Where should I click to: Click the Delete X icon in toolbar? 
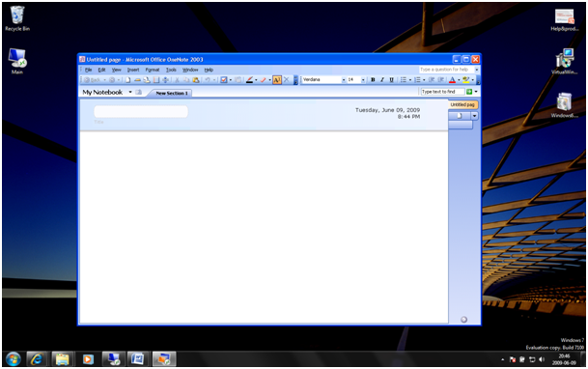pyautogui.click(x=286, y=80)
